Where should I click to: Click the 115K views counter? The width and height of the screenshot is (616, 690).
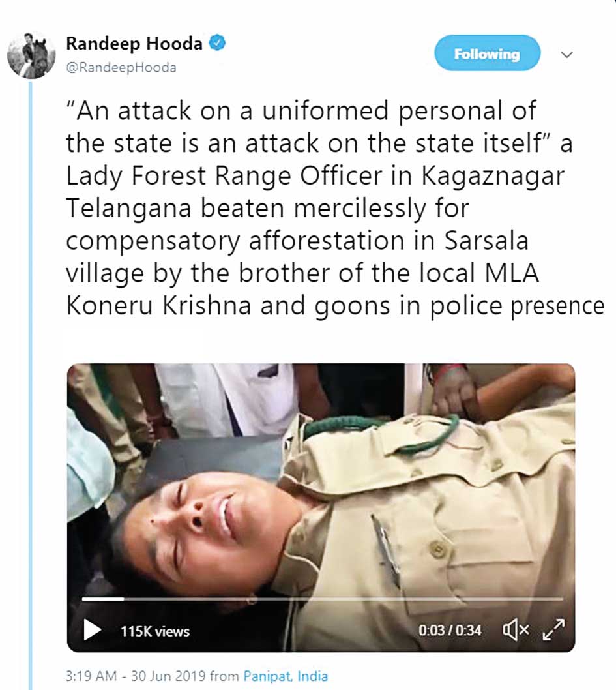(155, 631)
